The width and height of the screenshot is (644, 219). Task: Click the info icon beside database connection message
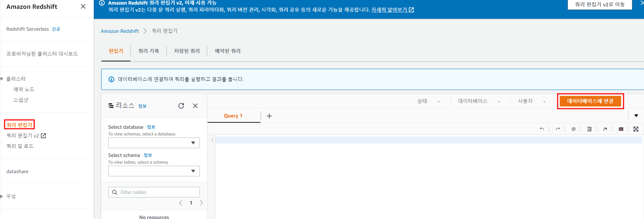[111, 79]
